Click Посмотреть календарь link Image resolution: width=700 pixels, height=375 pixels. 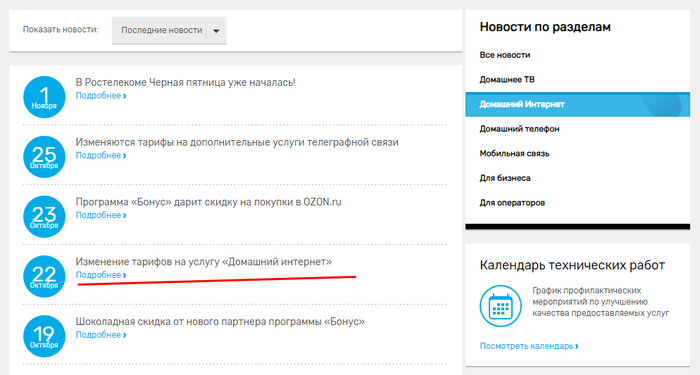529,346
